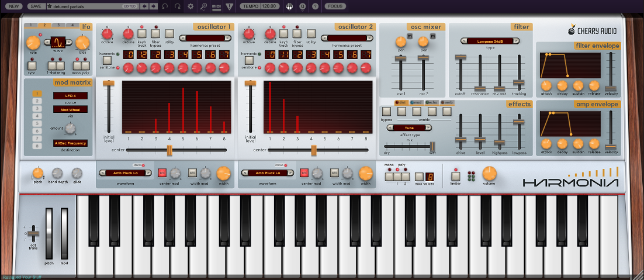Toggle oscillator 1 keyb track button
The image size is (644, 280).
[141, 33]
